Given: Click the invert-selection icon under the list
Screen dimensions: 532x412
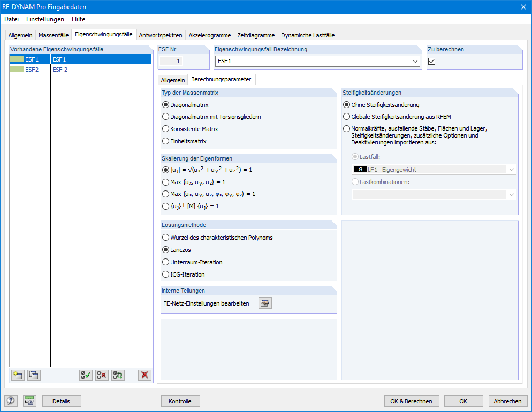Looking at the screenshot, I should [118, 375].
